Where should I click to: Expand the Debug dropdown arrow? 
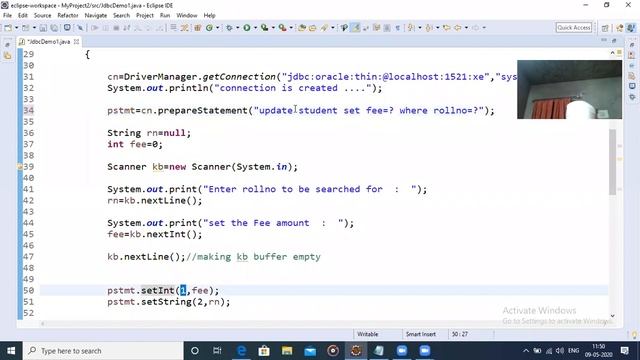(x=238, y=28)
